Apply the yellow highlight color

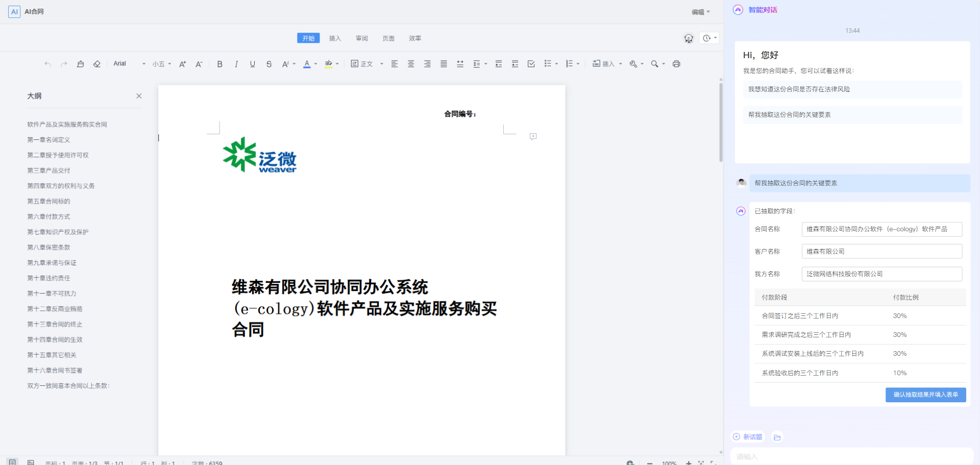tap(328, 64)
